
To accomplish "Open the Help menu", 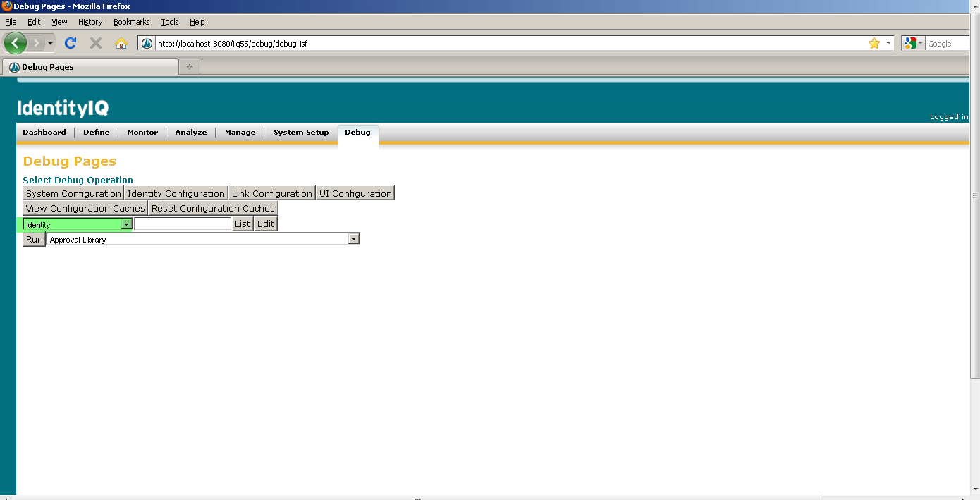I will click(x=197, y=22).
